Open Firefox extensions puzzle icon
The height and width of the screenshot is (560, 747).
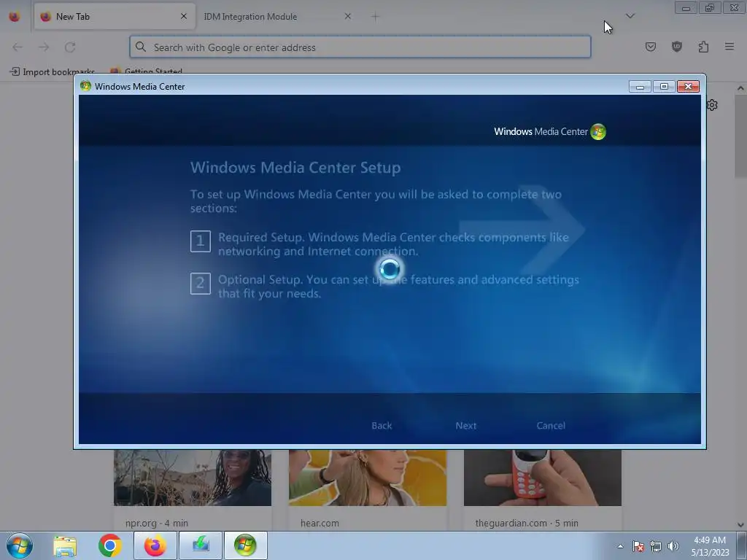click(x=703, y=47)
